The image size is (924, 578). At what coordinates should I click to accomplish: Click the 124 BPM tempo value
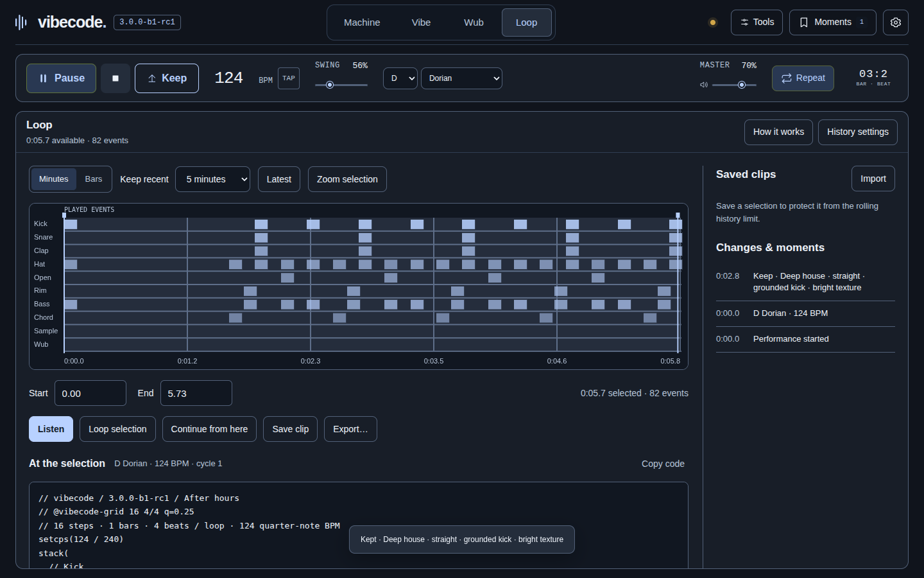pos(228,78)
